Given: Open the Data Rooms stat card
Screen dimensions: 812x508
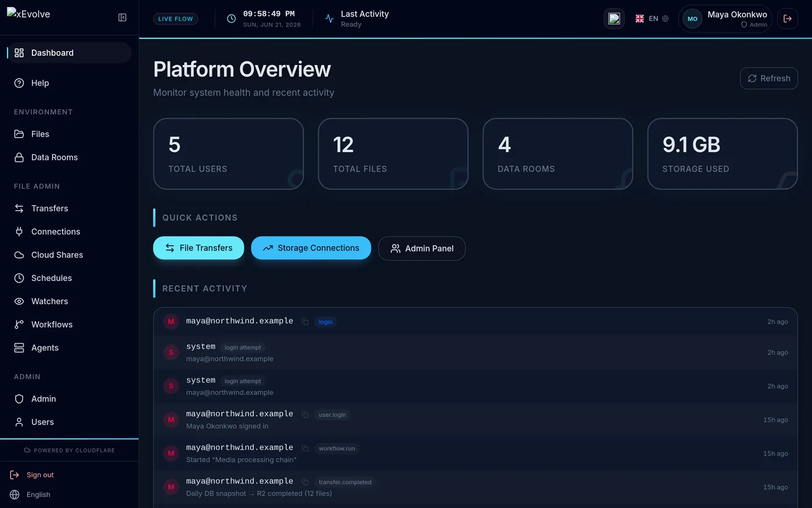Looking at the screenshot, I should (x=558, y=154).
